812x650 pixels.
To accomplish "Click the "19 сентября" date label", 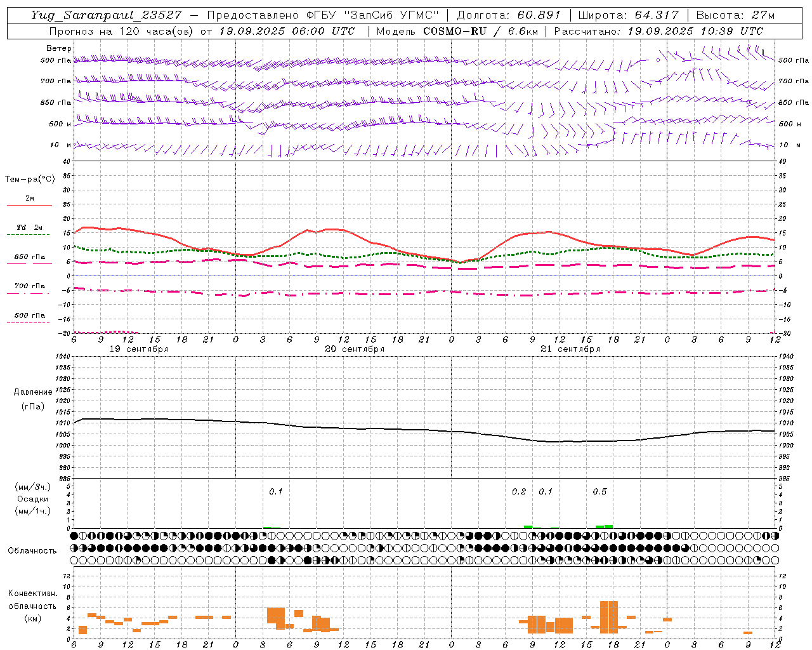I will pyautogui.click(x=139, y=349).
